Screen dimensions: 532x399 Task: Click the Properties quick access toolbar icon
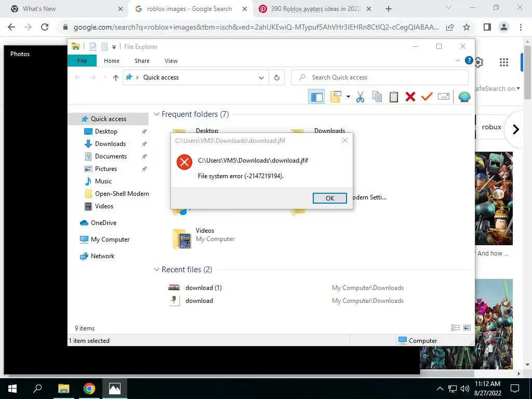(x=93, y=47)
